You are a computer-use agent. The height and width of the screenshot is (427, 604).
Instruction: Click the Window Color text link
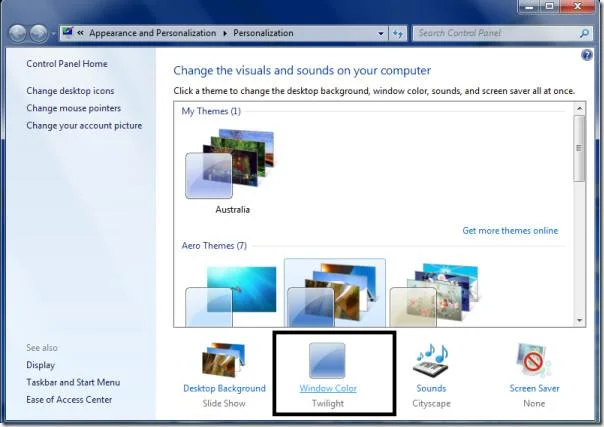[328, 388]
